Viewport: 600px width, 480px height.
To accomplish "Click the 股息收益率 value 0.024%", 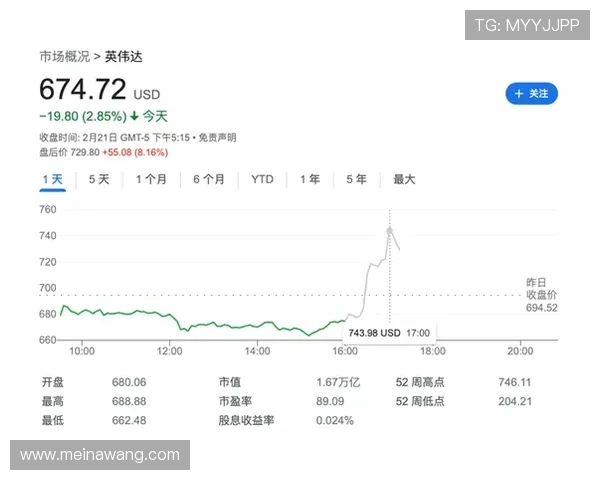I will point(335,420).
